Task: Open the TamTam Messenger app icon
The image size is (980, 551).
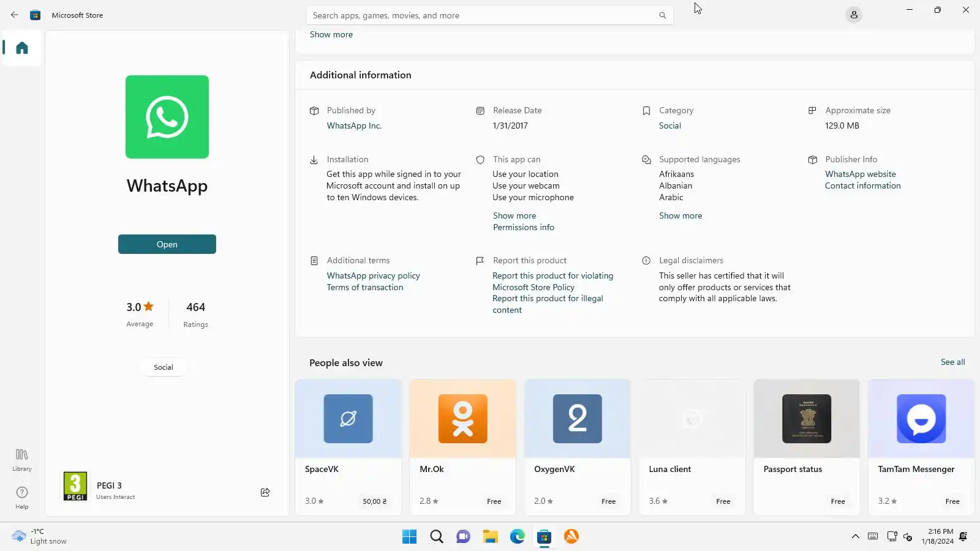Action: click(921, 419)
